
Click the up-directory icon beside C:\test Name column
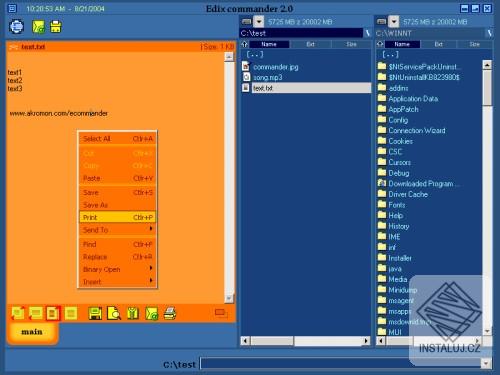tap(245, 44)
